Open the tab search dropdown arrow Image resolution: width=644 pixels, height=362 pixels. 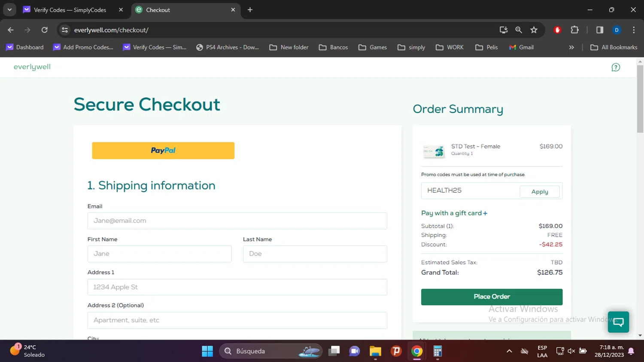click(9, 10)
